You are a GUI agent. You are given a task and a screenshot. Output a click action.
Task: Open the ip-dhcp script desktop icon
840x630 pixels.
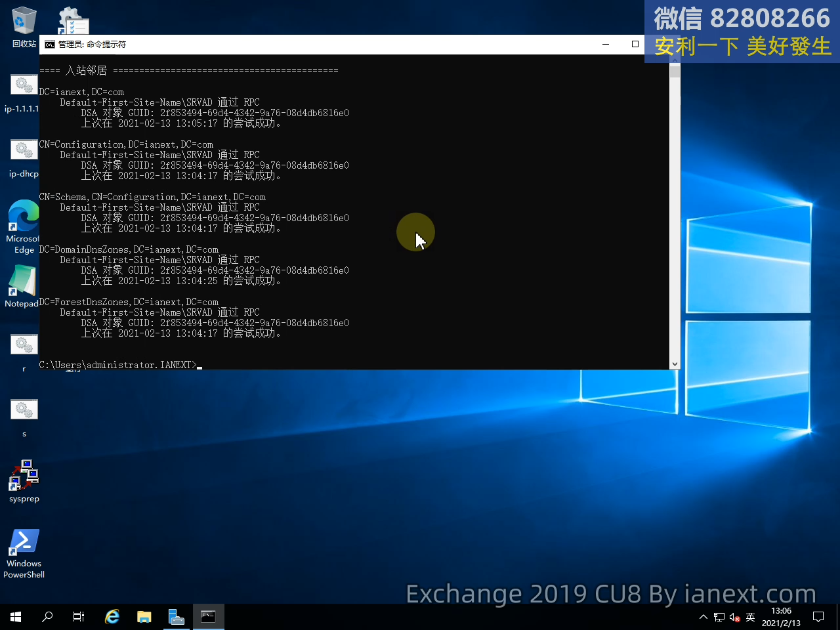(24, 157)
